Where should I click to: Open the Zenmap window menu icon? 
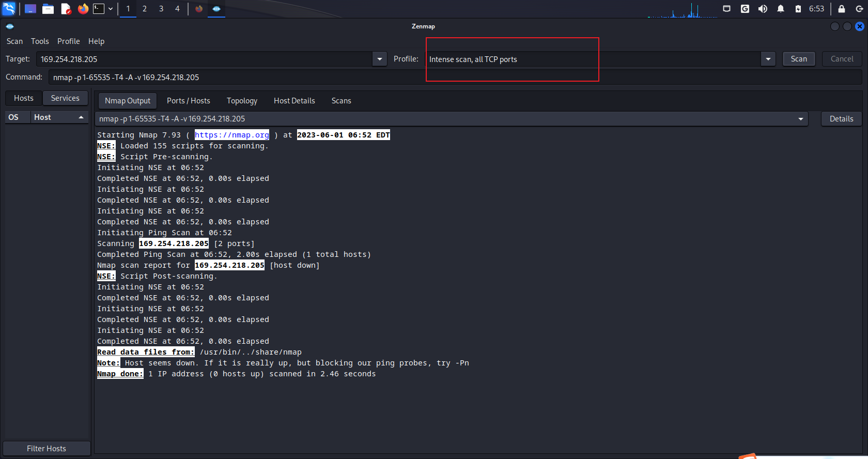[x=10, y=26]
